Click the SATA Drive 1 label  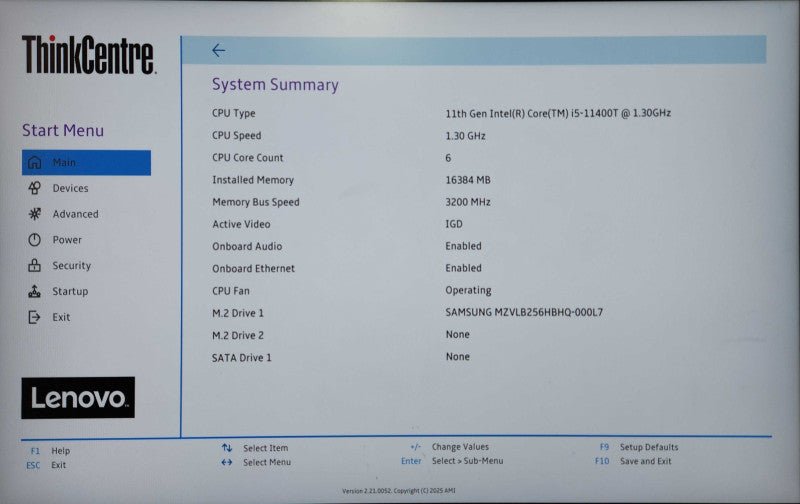[x=242, y=358]
